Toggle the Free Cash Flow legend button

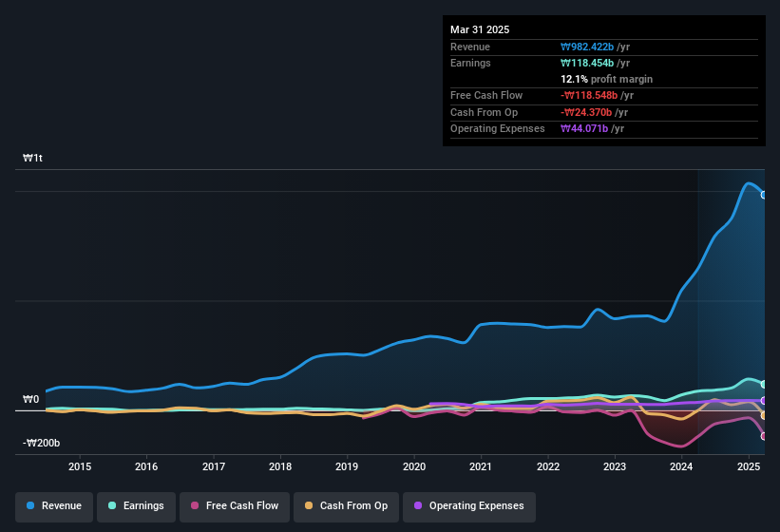235,506
